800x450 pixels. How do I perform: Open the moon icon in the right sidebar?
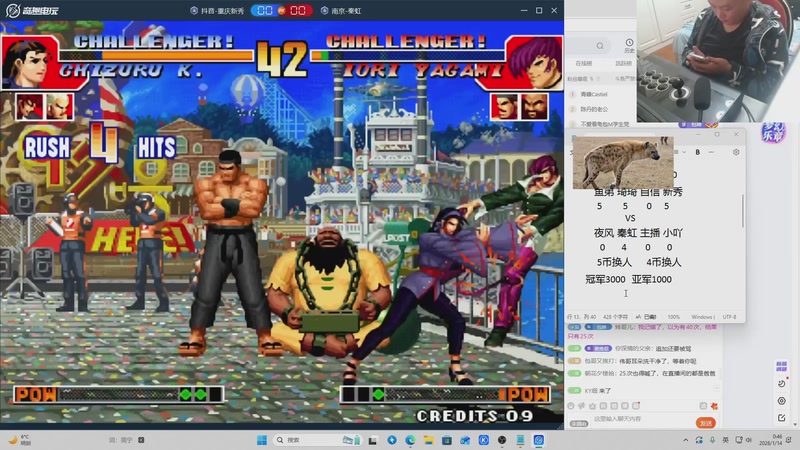(x=782, y=383)
